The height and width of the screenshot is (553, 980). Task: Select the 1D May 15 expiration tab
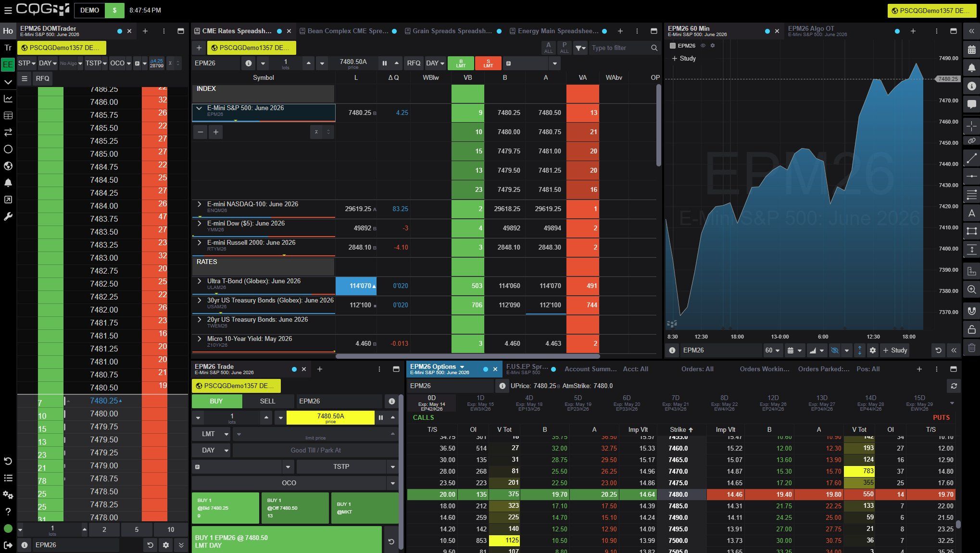[x=480, y=403]
